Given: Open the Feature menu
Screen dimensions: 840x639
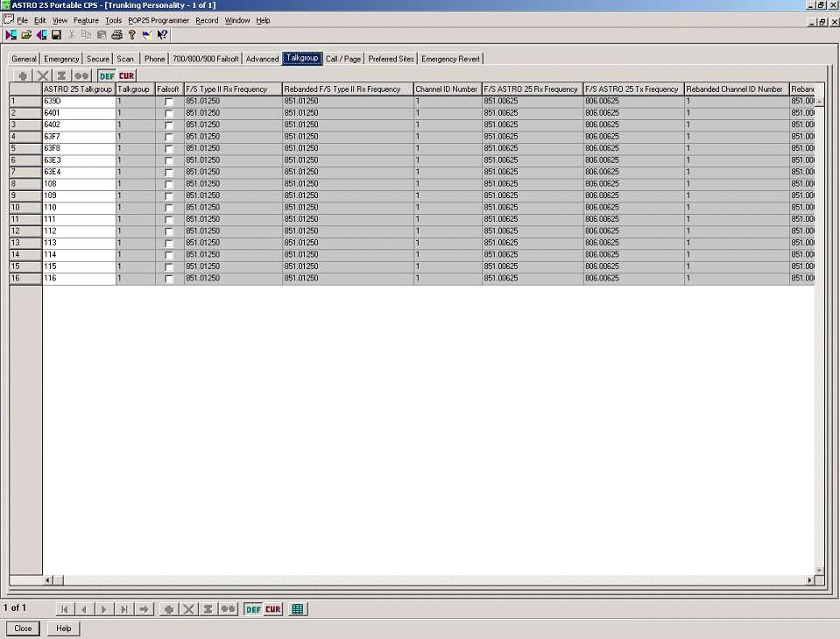Looking at the screenshot, I should tap(86, 20).
